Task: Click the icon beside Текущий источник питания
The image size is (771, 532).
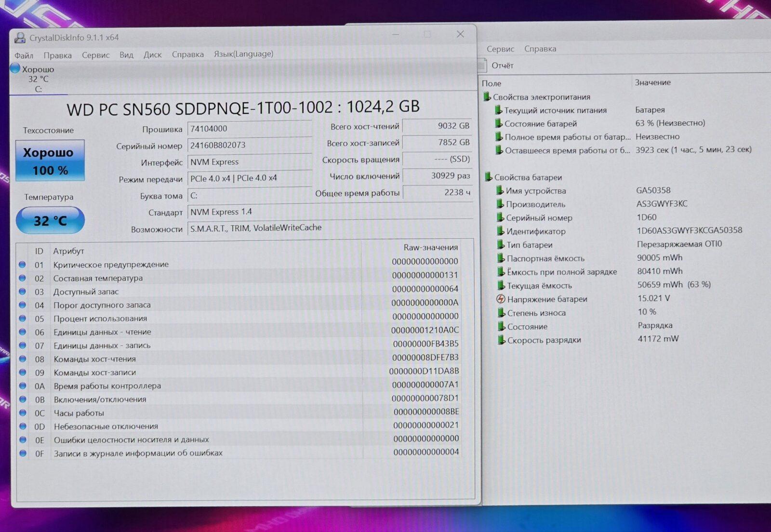Action: coord(498,110)
